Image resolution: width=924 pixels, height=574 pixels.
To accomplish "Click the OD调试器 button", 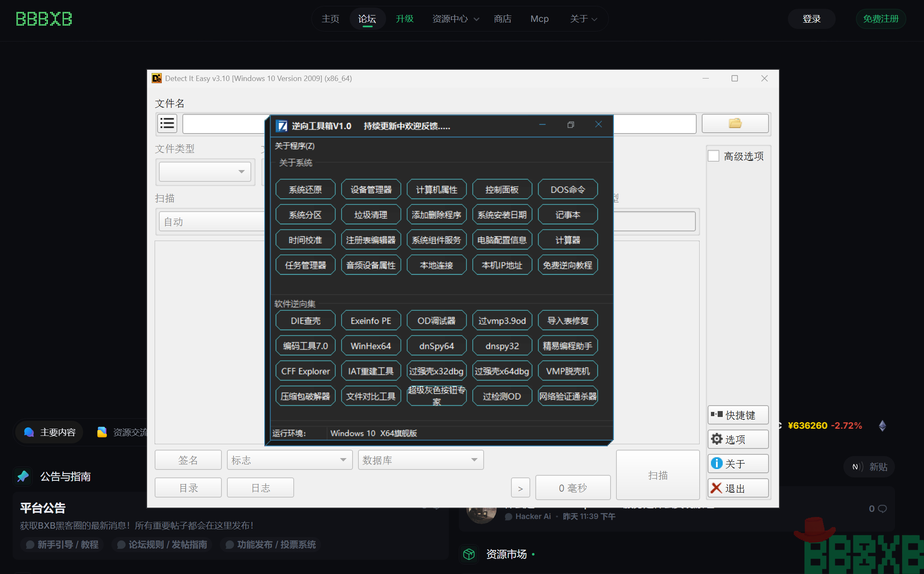I will (x=436, y=321).
